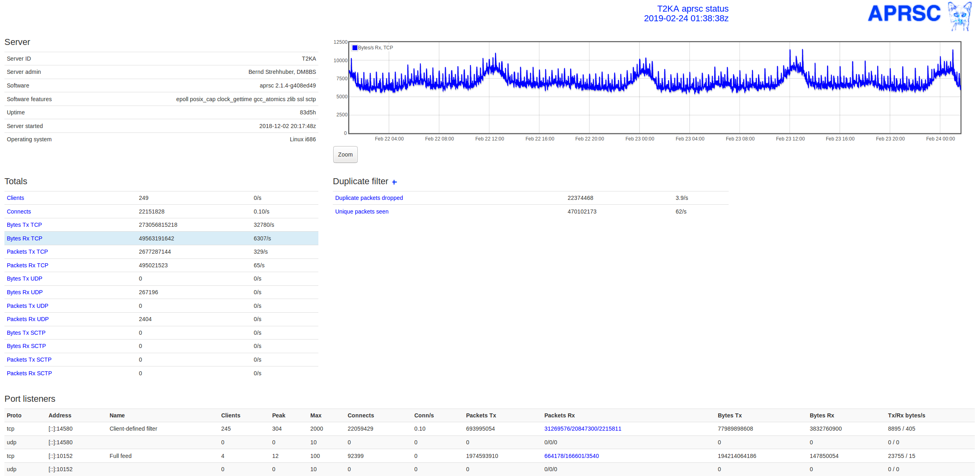The height and width of the screenshot is (476, 980).
Task: Click the T2KA aprsc status title
Action: point(692,9)
